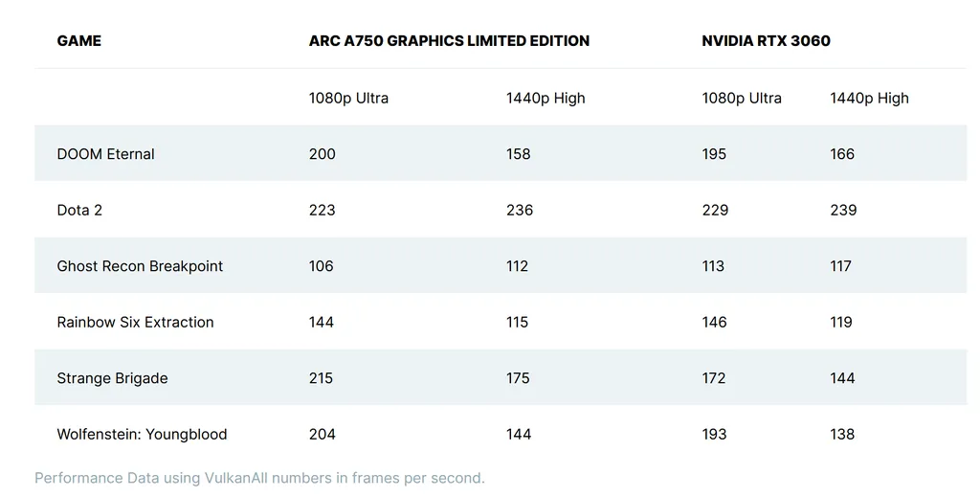The width and height of the screenshot is (980, 497).
Task: Select Strange Brigade's Arc 1080p value 215
Action: 322,378
